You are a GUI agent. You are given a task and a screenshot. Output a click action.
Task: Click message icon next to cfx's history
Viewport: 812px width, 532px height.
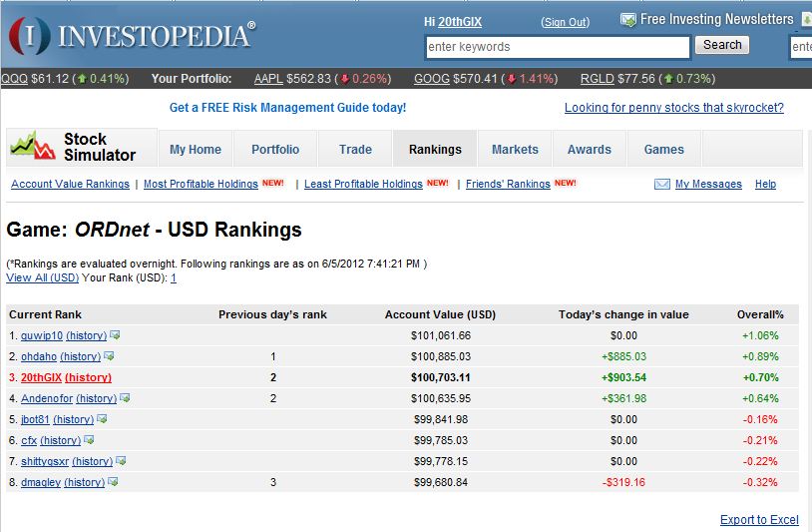click(89, 440)
